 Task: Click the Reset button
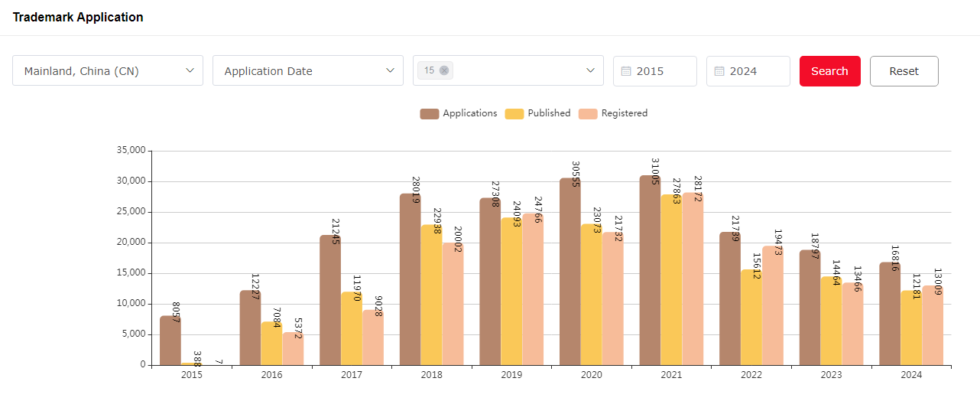[904, 71]
